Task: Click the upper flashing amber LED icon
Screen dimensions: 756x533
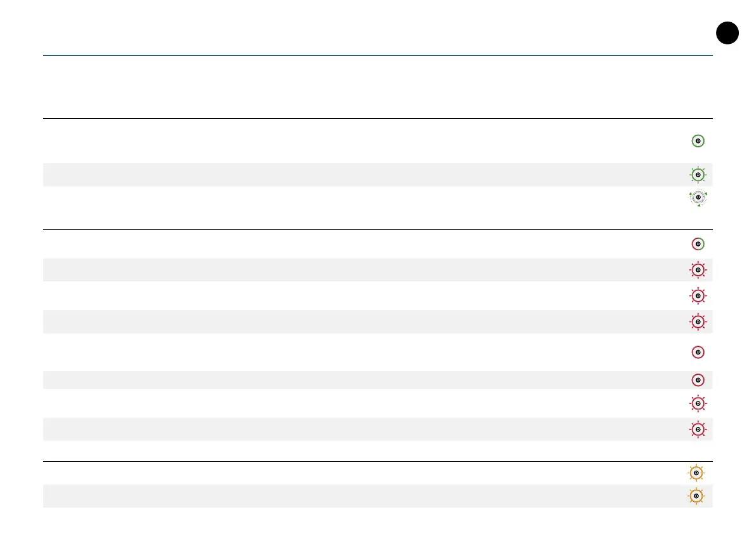Action: click(x=697, y=473)
